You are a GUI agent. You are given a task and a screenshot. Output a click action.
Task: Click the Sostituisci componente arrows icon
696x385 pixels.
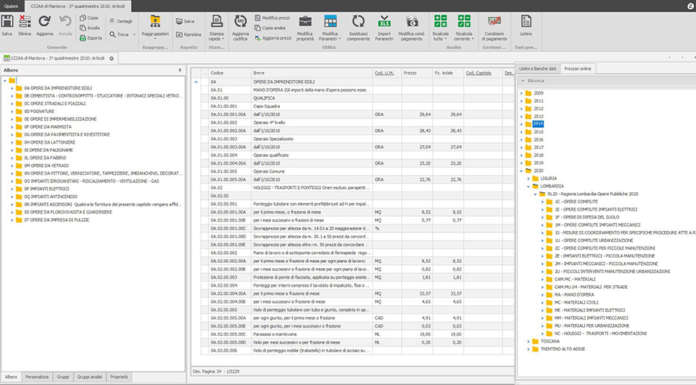[x=358, y=21]
